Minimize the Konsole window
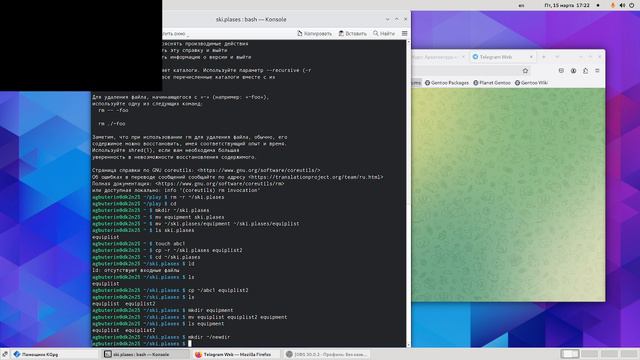640x360 pixels. point(387,19)
